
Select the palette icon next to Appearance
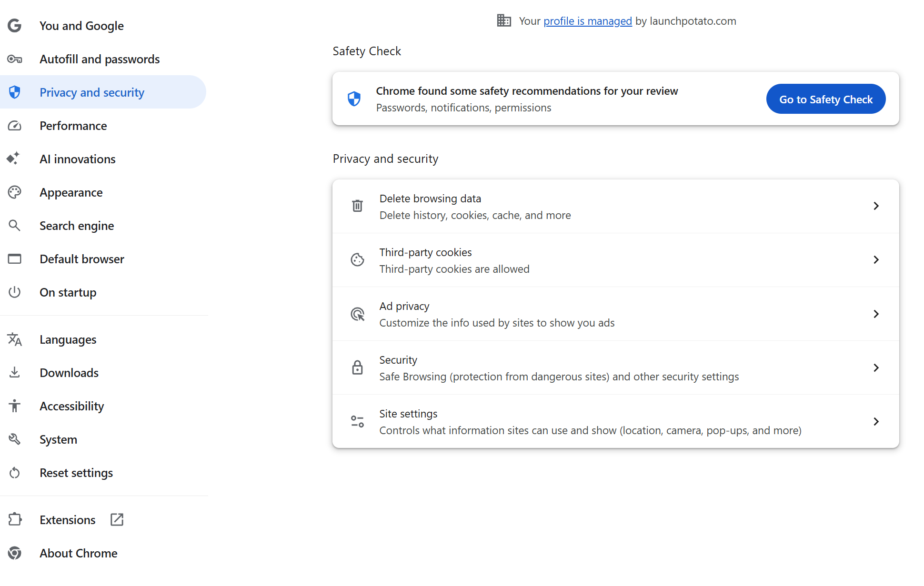tap(14, 192)
